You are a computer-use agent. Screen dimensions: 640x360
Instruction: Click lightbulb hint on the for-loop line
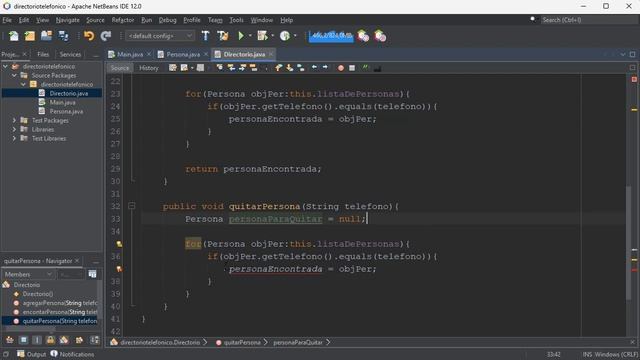pyautogui.click(x=119, y=244)
